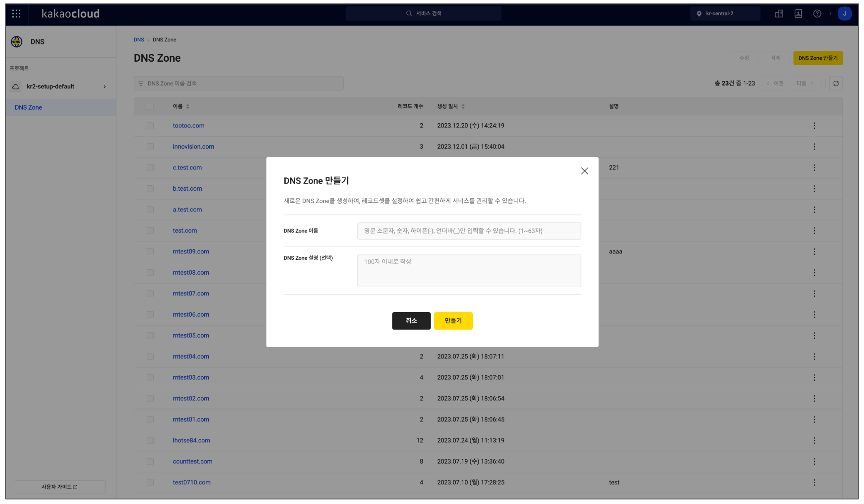864x504 pixels.
Task: Click the search magnifier icon in service search
Action: 409,13
